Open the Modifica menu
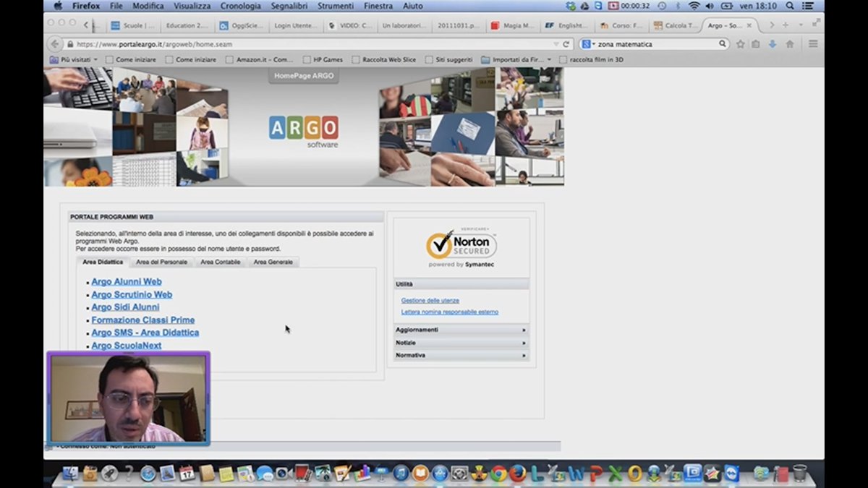The height and width of the screenshot is (488, 868). (148, 6)
